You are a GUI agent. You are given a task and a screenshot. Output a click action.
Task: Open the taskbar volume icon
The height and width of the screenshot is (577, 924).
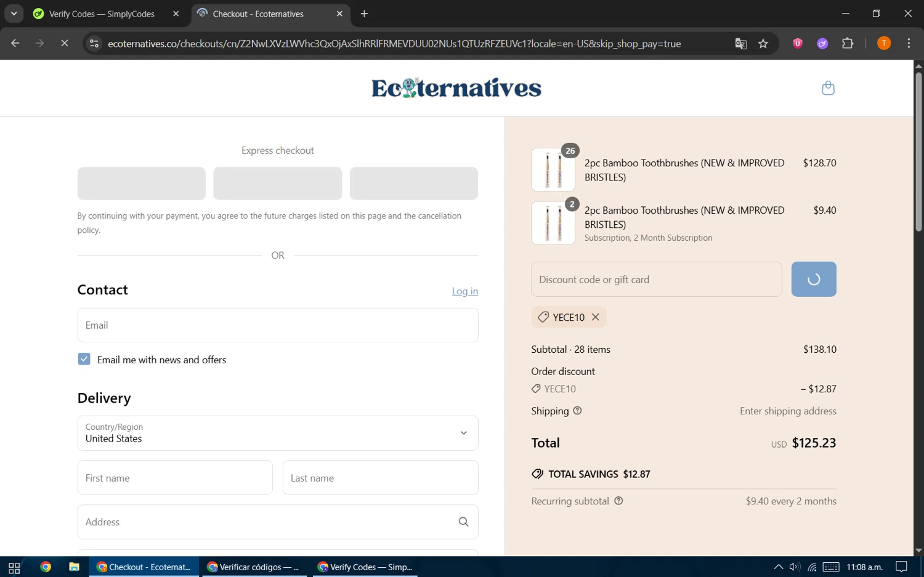[795, 567]
